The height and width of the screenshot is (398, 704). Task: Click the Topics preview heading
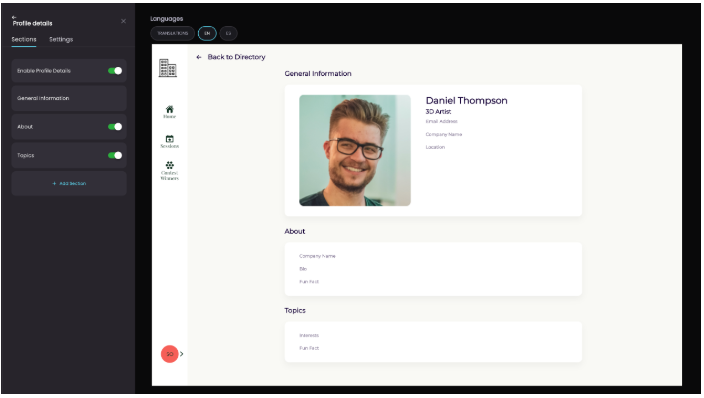click(x=295, y=310)
